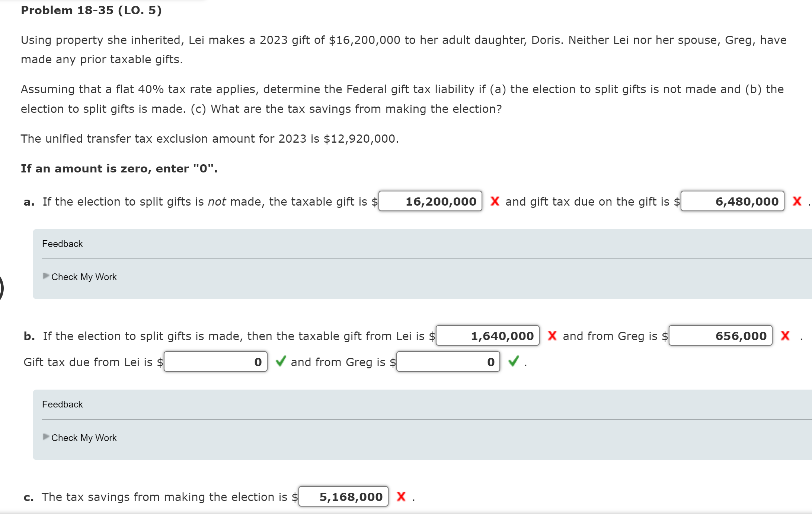Select the gift tax due field showing 6,480,000
This screenshot has height=514, width=812.
[x=732, y=201]
